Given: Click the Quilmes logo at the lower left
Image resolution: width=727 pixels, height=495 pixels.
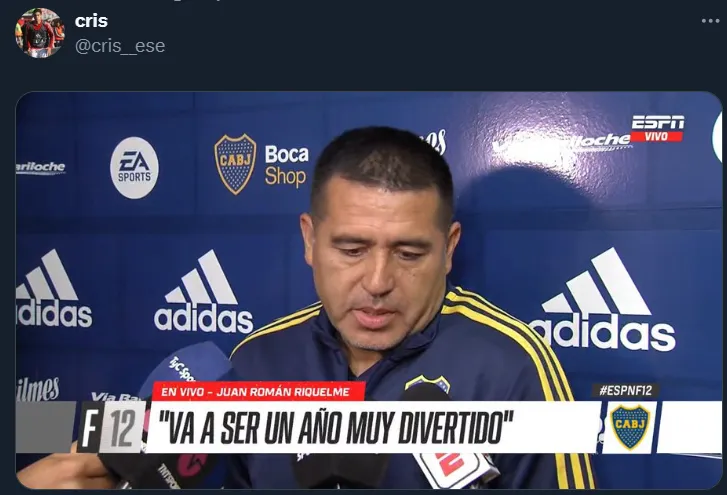Looking at the screenshot, I should pyautogui.click(x=38, y=389).
